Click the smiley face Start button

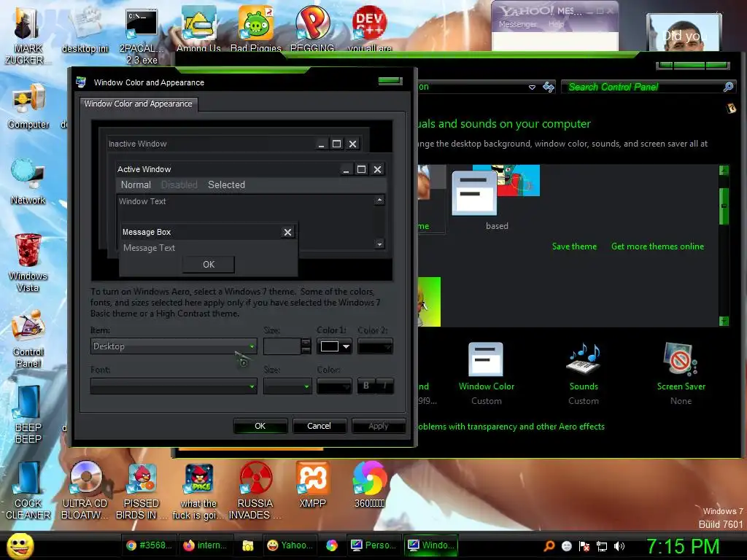20,545
